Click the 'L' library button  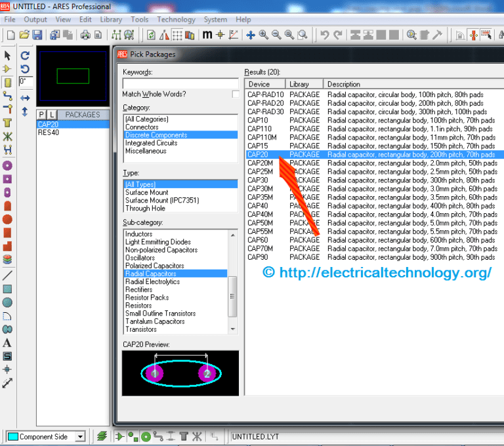(52, 115)
